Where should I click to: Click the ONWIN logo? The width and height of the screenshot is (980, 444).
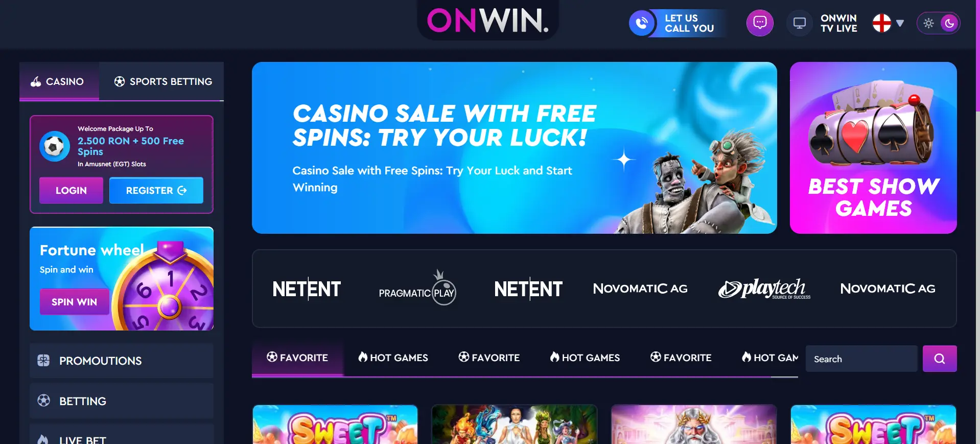click(488, 20)
